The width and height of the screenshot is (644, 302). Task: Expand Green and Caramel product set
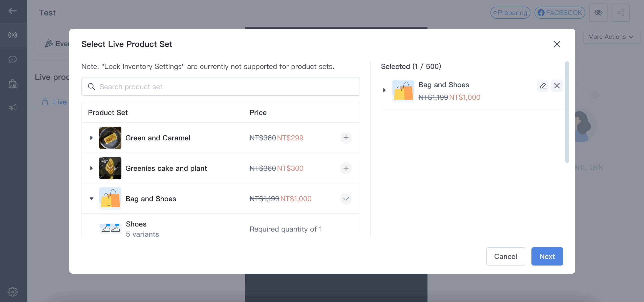[91, 138]
